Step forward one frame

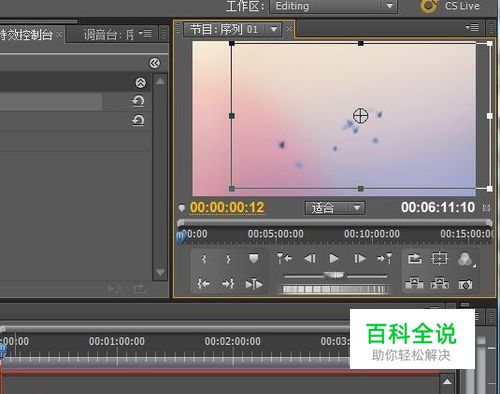[x=360, y=259]
